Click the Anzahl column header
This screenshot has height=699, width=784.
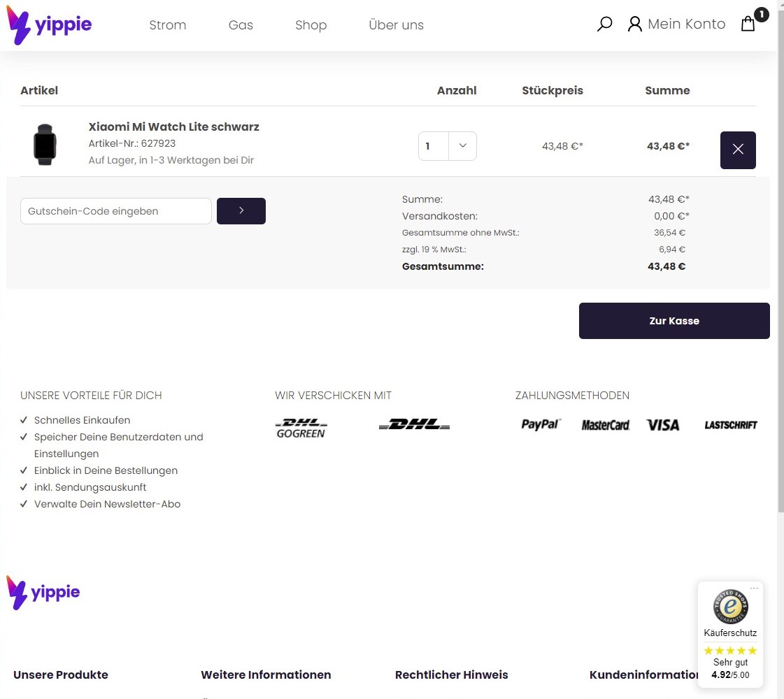pos(457,90)
